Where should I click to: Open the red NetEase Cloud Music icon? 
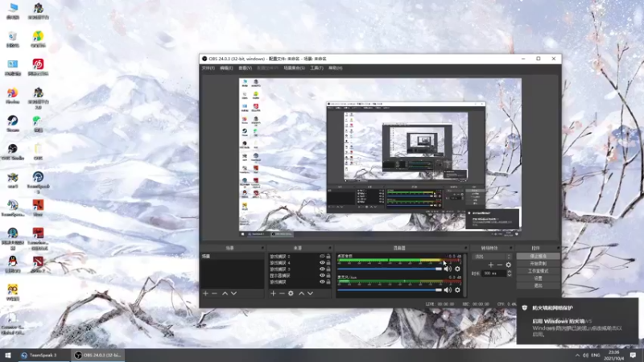coord(38,68)
